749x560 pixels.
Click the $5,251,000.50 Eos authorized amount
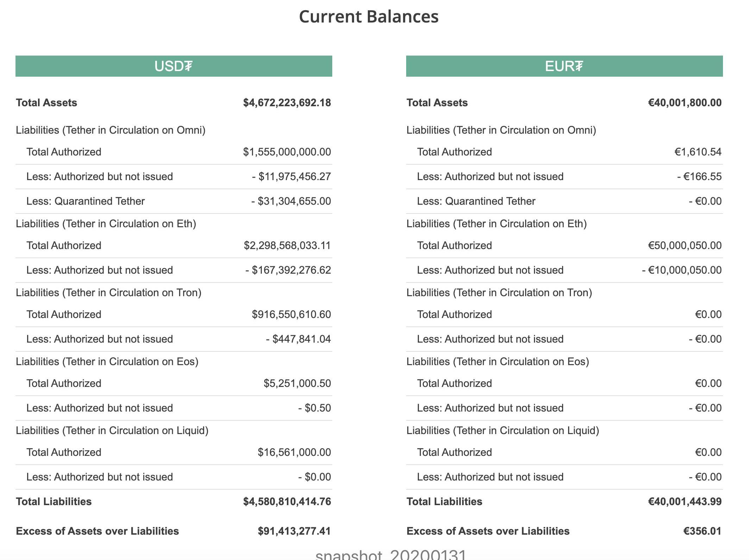(x=297, y=383)
